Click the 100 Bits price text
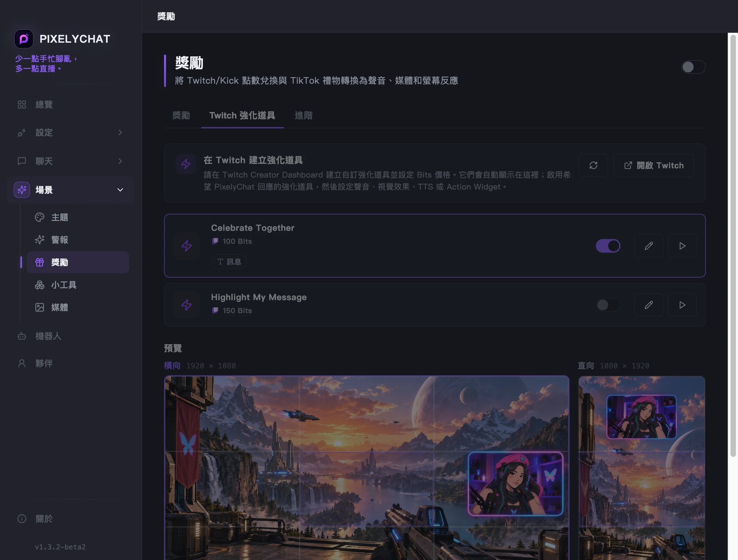The width and height of the screenshot is (738, 560). pyautogui.click(x=237, y=241)
